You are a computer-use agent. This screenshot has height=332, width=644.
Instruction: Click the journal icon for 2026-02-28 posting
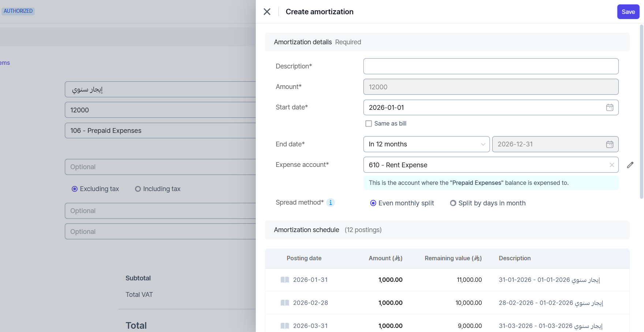click(x=285, y=303)
